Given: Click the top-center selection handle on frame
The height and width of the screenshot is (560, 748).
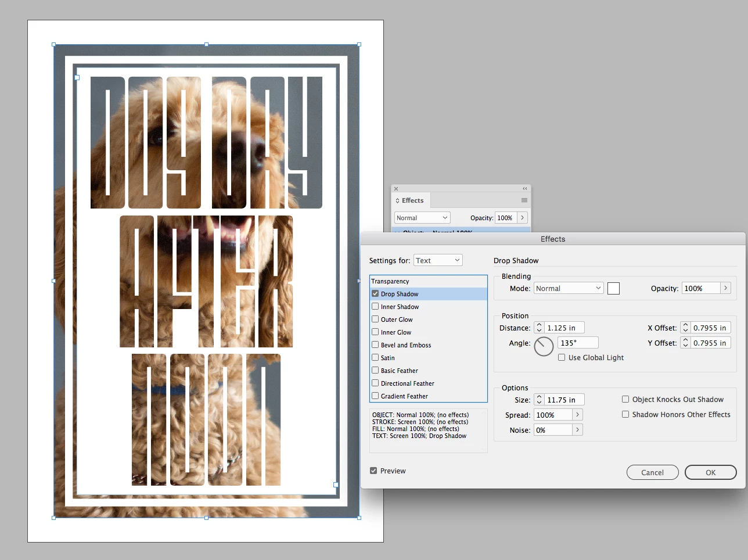Looking at the screenshot, I should coord(206,44).
